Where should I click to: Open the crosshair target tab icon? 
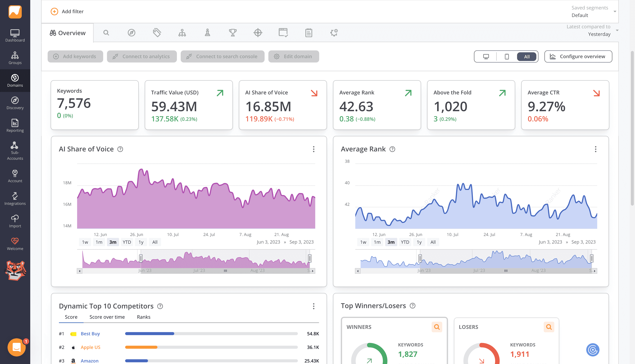coord(258,33)
